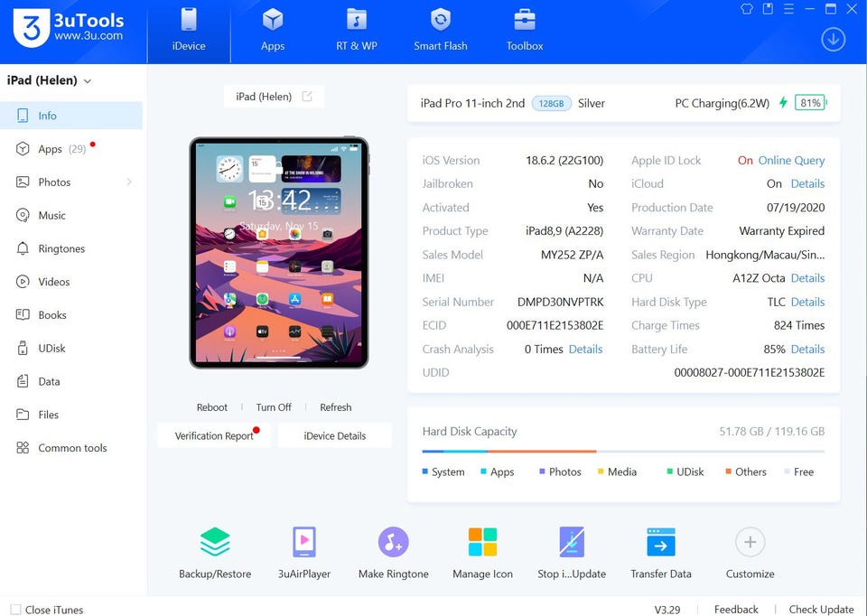Image resolution: width=867 pixels, height=616 pixels.
Task: Click the hamburger menu icon in title bar
Action: 788,9
